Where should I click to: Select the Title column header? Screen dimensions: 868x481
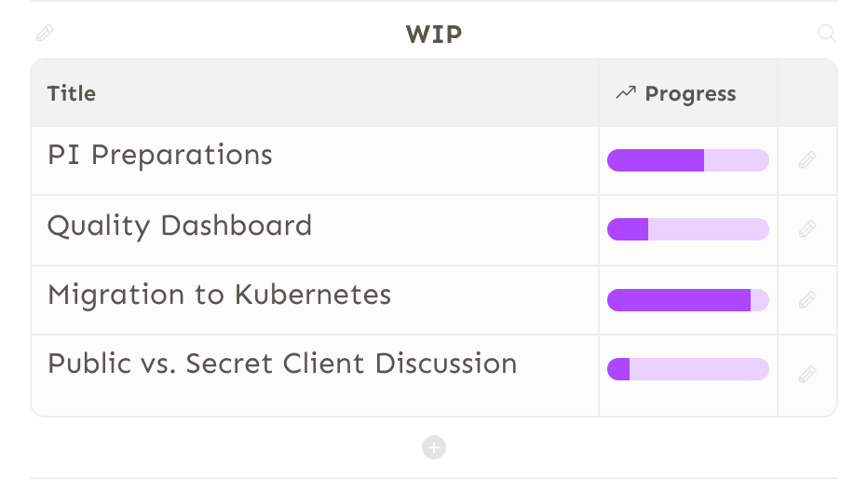click(x=72, y=93)
